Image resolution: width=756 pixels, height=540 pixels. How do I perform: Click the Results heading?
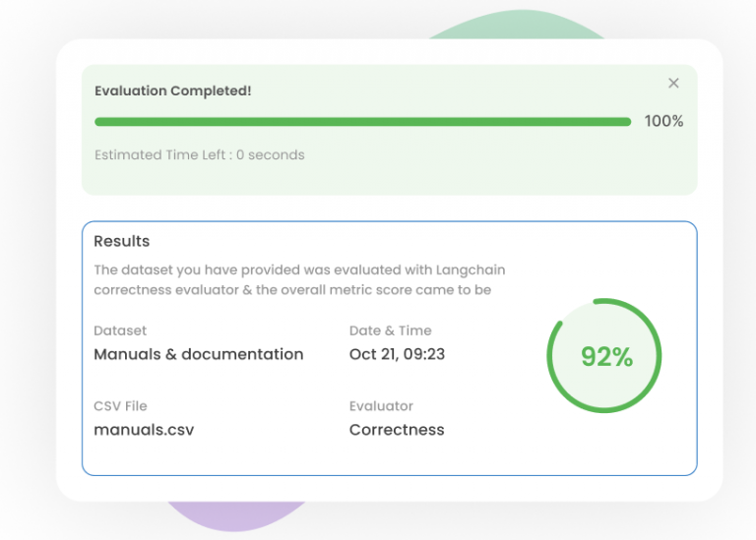coord(122,241)
